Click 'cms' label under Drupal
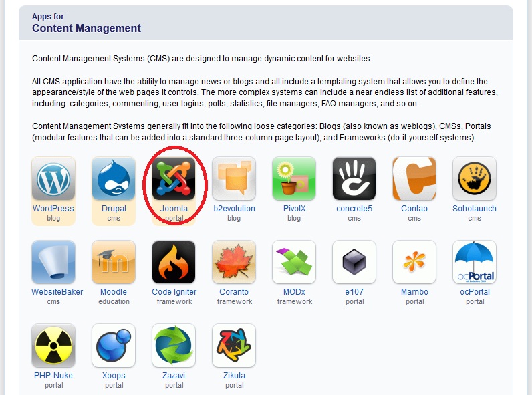 114,218
